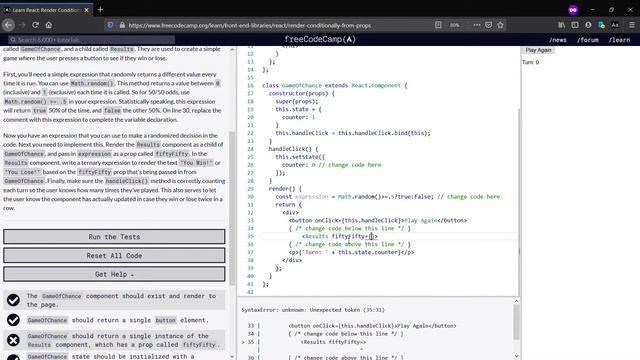The height and width of the screenshot is (360, 640).
Task: Open a new tab with plus icon
Action: (100, 9)
